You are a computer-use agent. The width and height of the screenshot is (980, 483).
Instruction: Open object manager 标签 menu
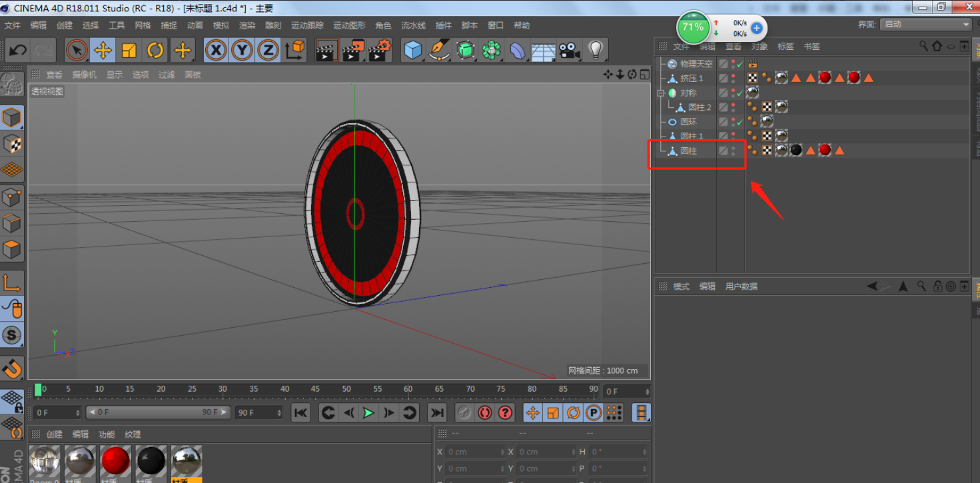[785, 47]
